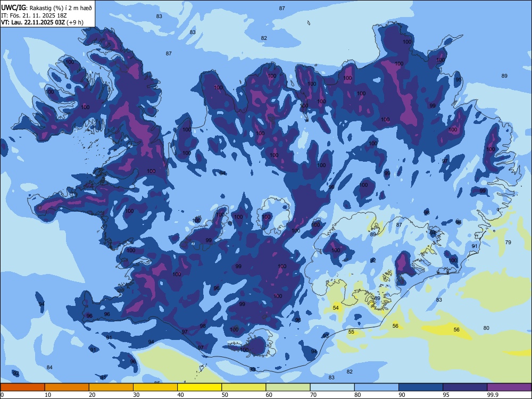Click the light green 60–70 legend swatch

(288, 387)
